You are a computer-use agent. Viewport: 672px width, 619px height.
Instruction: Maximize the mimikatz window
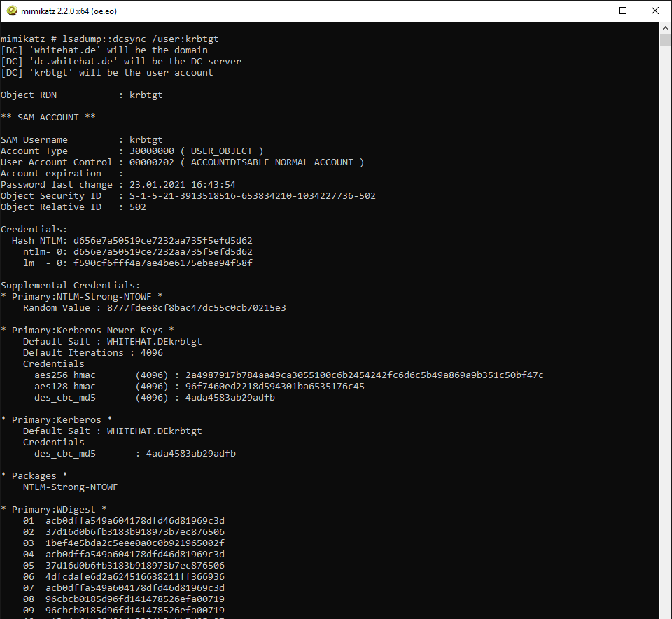click(623, 11)
